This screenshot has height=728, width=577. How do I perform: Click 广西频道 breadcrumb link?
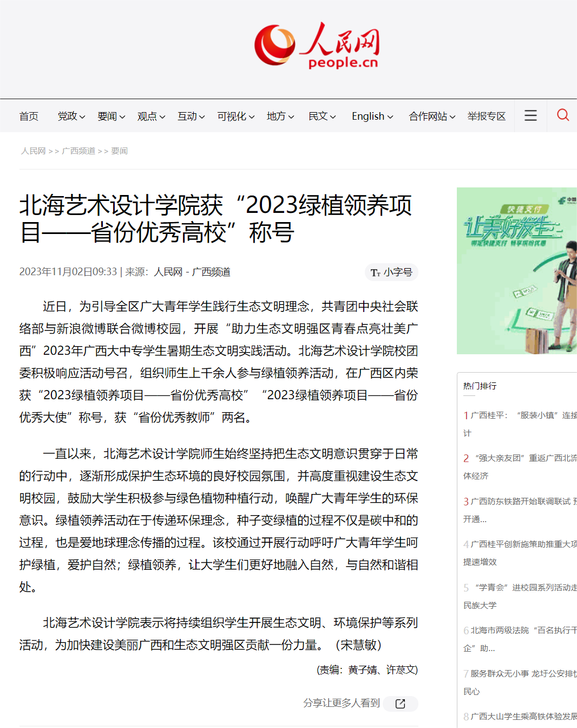click(78, 151)
